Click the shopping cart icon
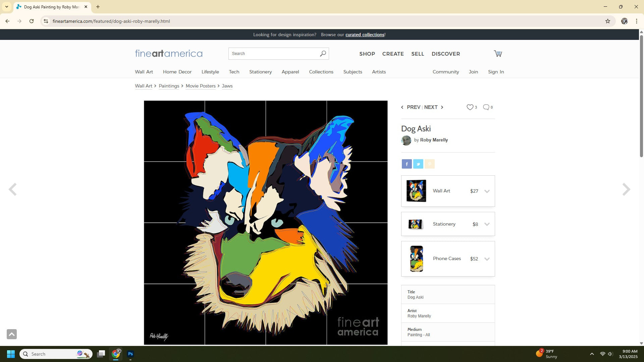Screen dimensions: 644x362 [x=498, y=54]
